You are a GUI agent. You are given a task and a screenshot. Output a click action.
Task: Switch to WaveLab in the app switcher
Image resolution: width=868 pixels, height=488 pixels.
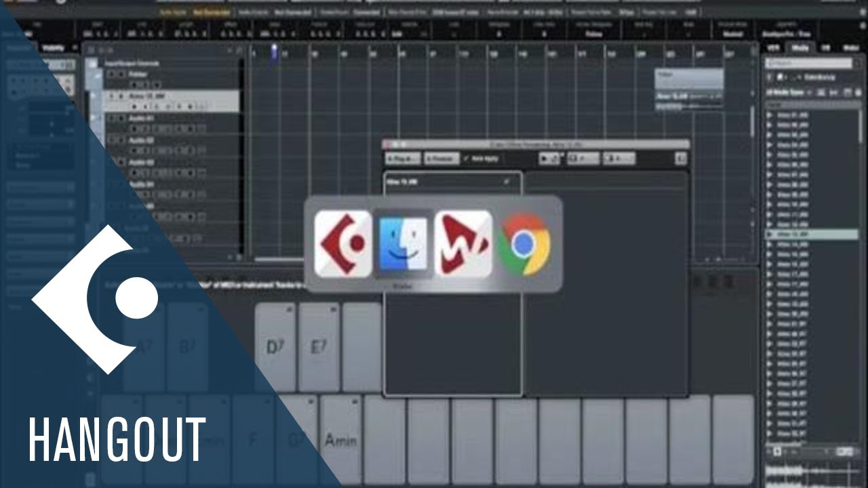tap(463, 244)
